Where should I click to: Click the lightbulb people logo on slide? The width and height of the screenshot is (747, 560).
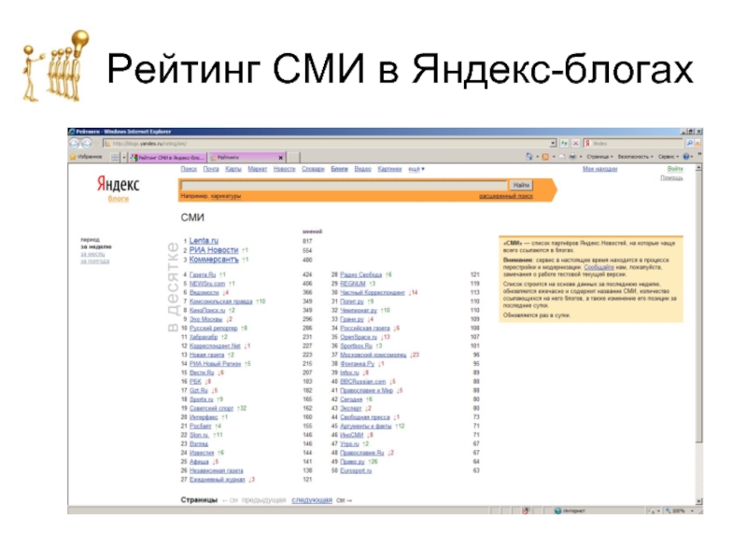point(56,65)
